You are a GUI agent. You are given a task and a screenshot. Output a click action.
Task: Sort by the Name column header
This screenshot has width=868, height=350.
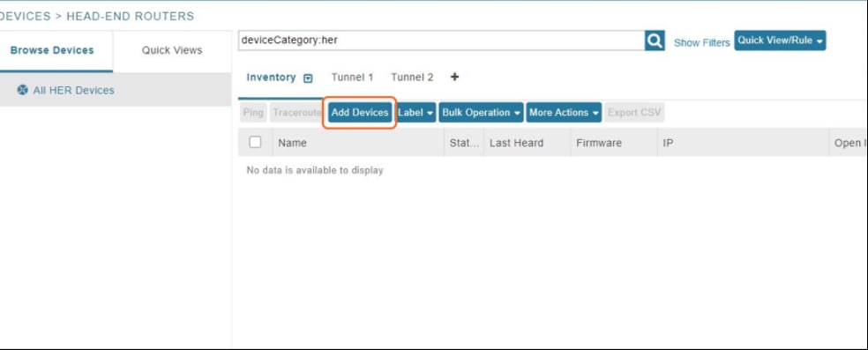357,143
